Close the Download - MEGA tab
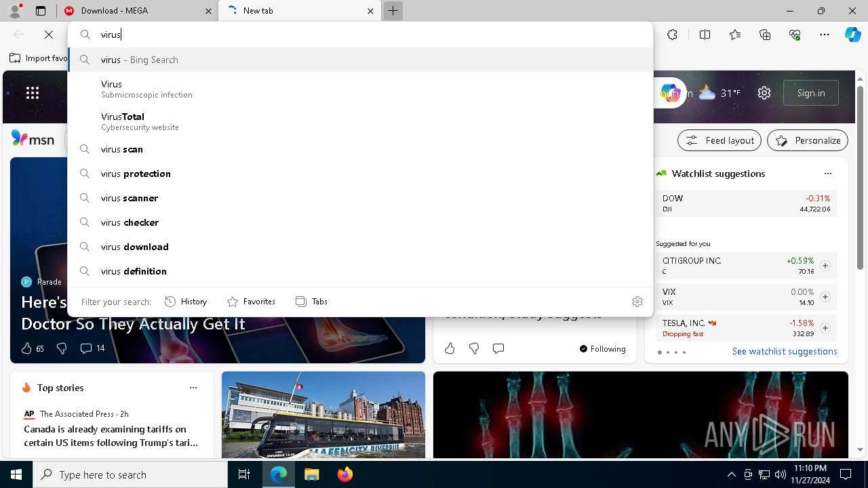Image resolution: width=868 pixels, height=488 pixels. point(208,11)
